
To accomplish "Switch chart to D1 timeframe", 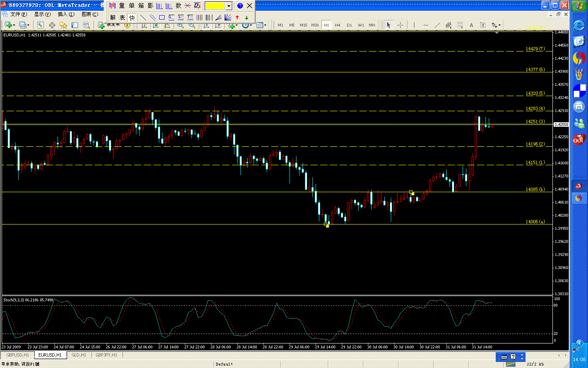I will tap(349, 25).
